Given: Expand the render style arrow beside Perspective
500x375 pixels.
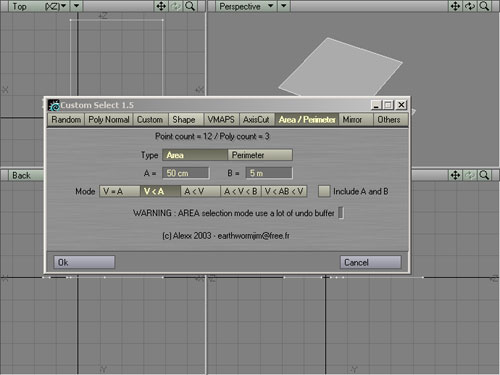Looking at the screenshot, I should coord(284,6).
